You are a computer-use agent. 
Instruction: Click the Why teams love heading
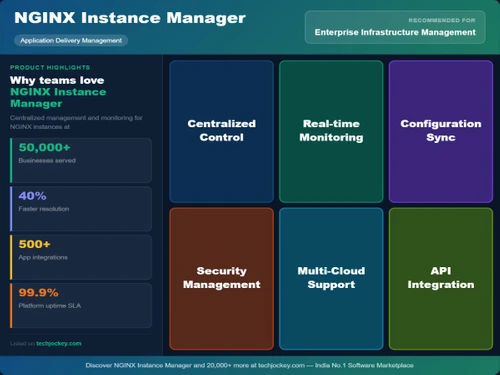point(57,80)
